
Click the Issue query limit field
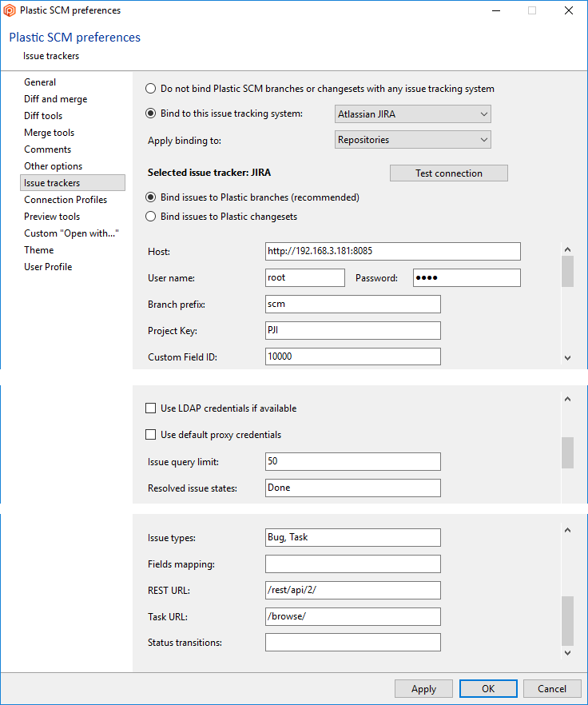pos(353,461)
